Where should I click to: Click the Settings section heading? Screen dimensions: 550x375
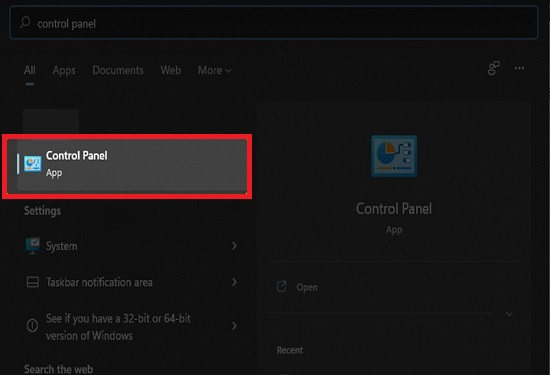(x=42, y=211)
